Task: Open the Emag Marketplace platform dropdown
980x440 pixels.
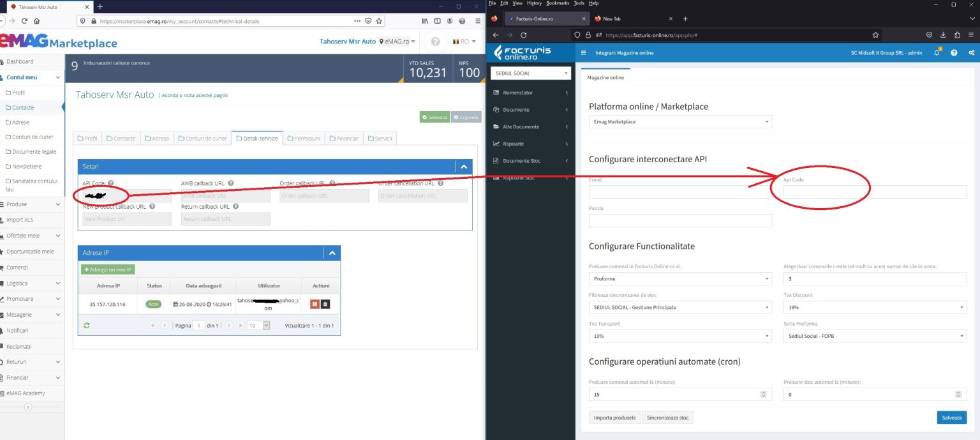Action: [680, 121]
